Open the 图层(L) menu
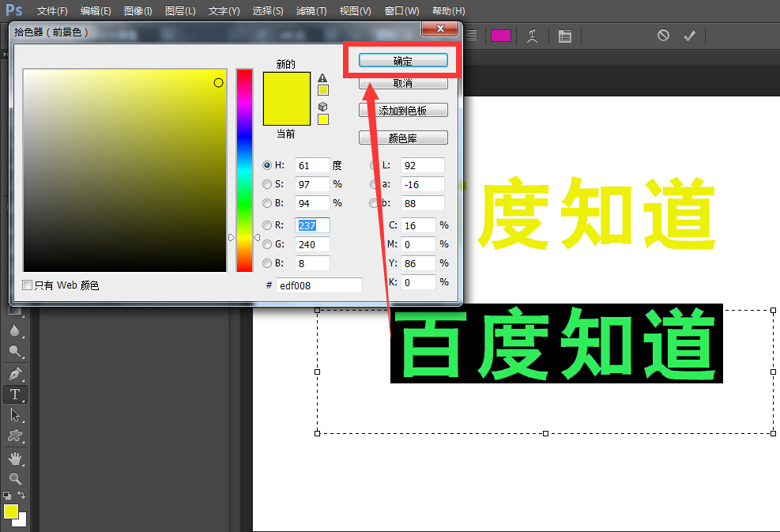 [x=180, y=10]
